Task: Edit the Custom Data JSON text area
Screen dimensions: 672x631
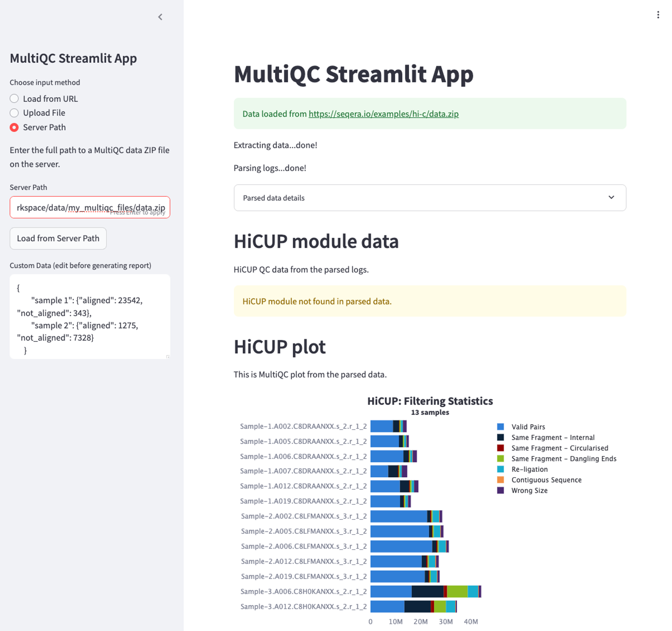Action: pos(90,316)
